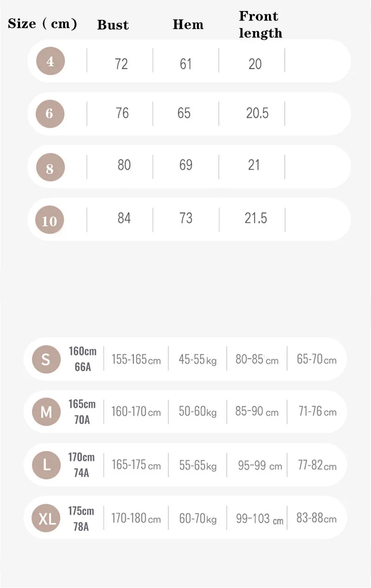The height and width of the screenshot is (588, 371).
Task: Click the size 8 circle badge
Action: click(50, 167)
